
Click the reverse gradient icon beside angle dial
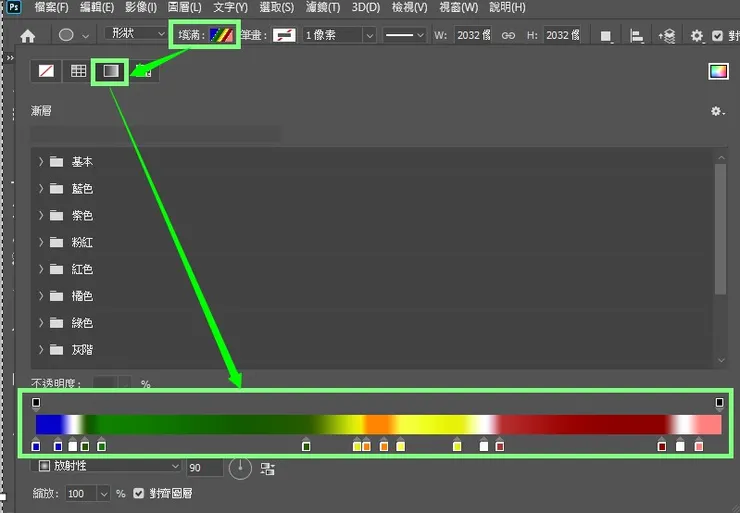(x=268, y=469)
